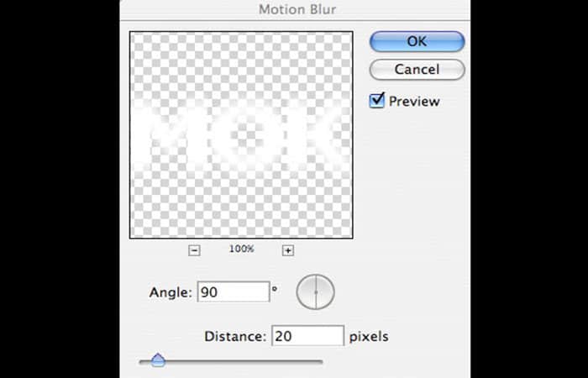Click the middle of the Distance slider track
Image resolution: width=588 pixels, height=378 pixels.
click(231, 362)
